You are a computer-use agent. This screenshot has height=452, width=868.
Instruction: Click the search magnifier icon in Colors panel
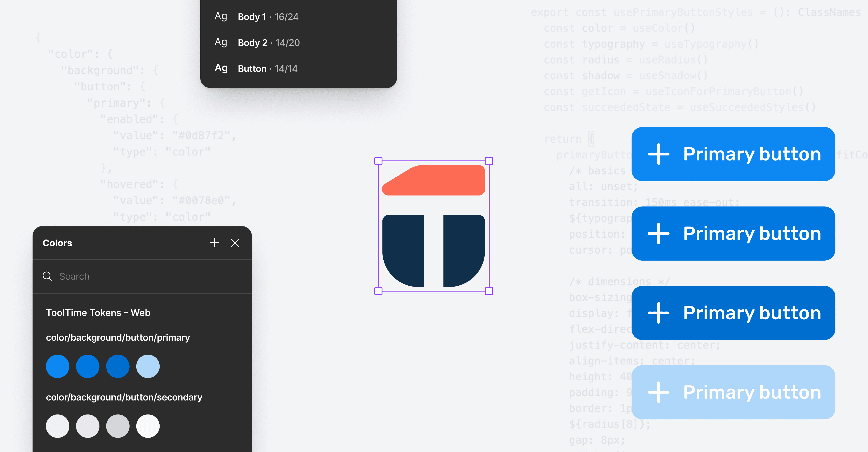47,276
